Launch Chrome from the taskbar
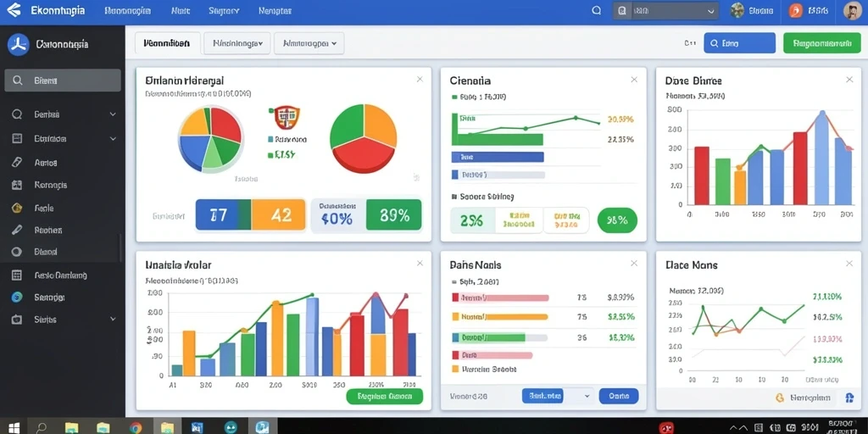The width and height of the screenshot is (868, 434). pyautogui.click(x=135, y=427)
